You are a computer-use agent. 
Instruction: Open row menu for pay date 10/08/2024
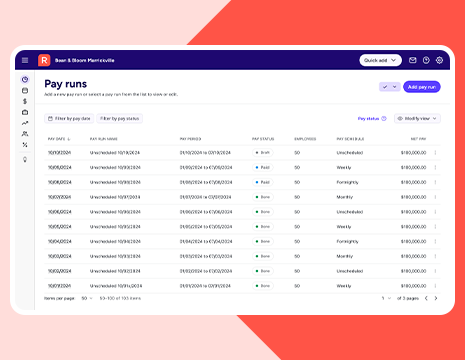click(435, 182)
